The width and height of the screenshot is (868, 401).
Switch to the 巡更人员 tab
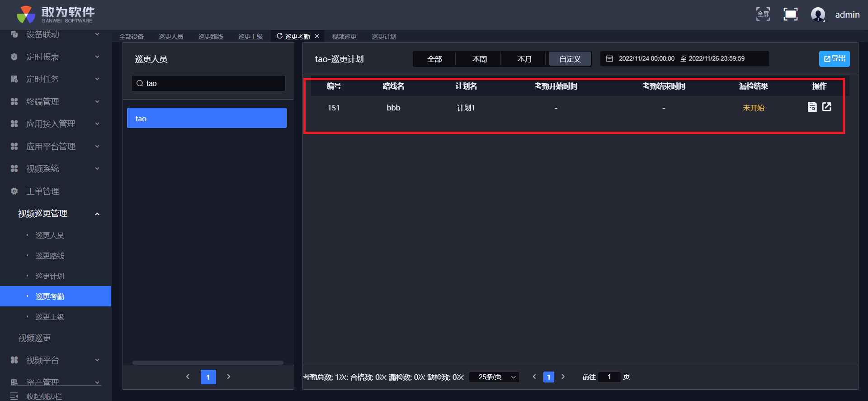pos(171,37)
